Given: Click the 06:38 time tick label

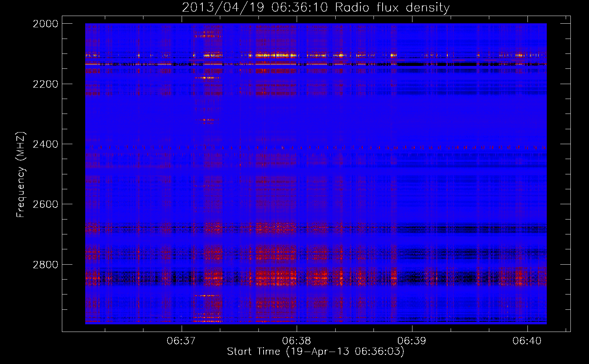Looking at the screenshot, I should point(297,341).
